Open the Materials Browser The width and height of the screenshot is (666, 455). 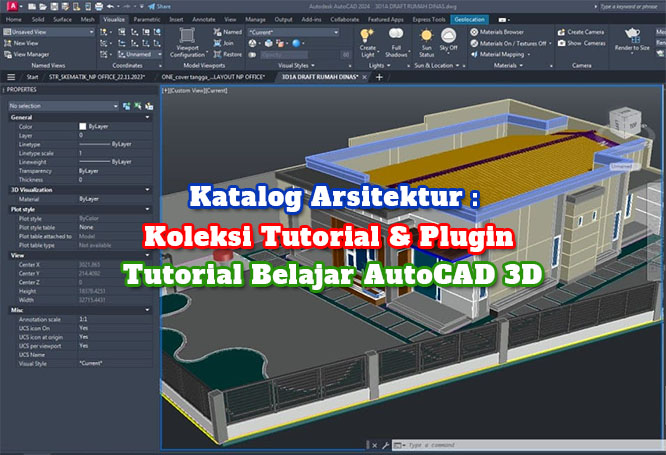[x=497, y=32]
